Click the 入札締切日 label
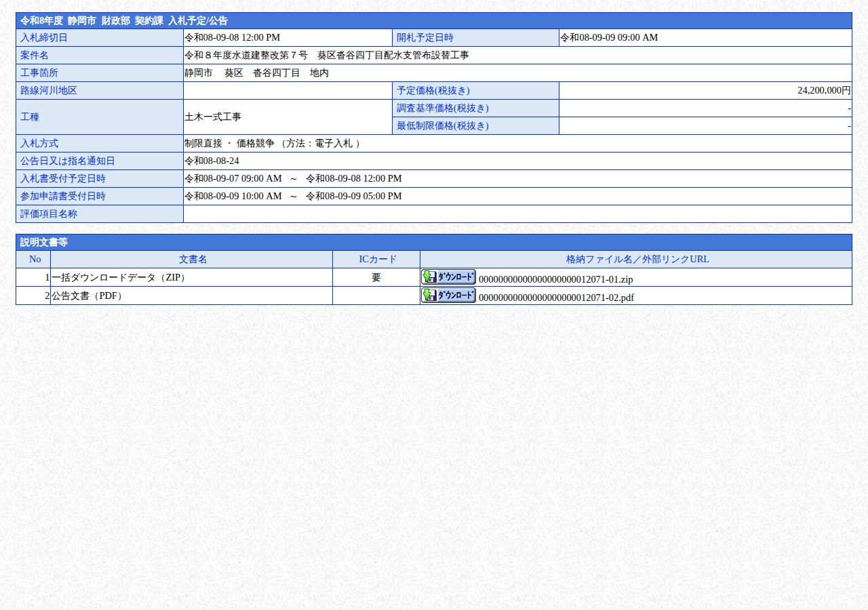 click(x=44, y=38)
